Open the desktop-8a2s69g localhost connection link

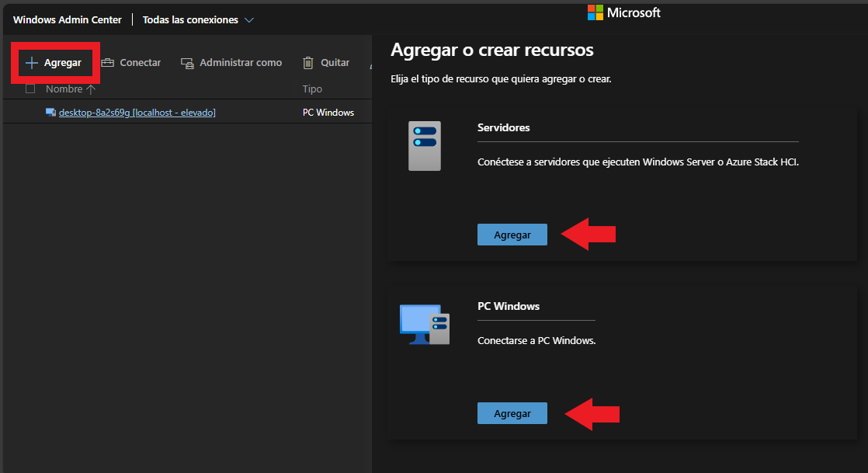coord(137,113)
